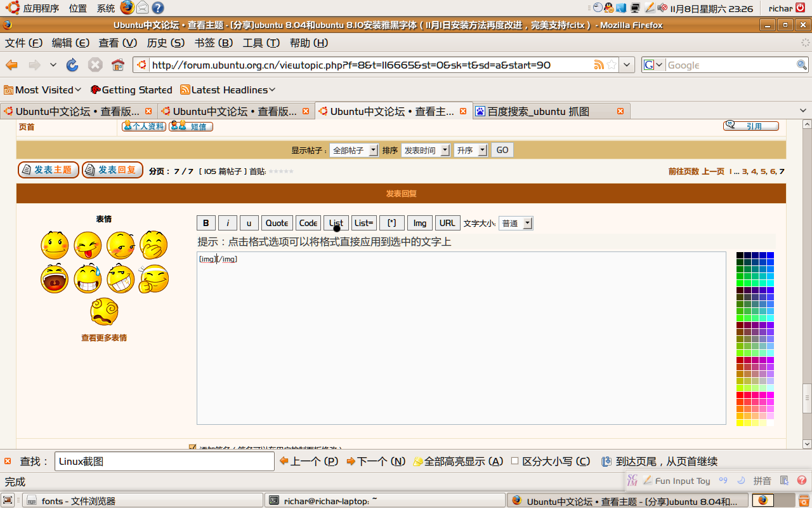
Task: Toggle 全部高亮显示 highlight all
Action: coord(458,461)
